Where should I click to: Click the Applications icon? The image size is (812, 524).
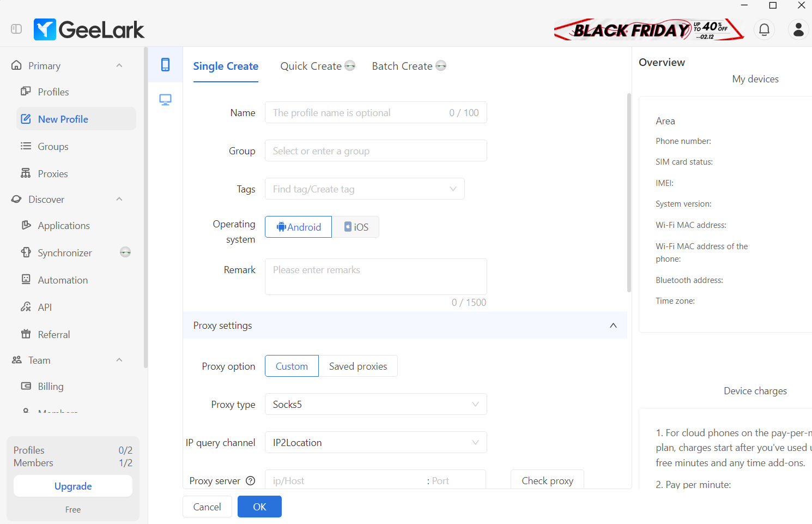coord(26,225)
